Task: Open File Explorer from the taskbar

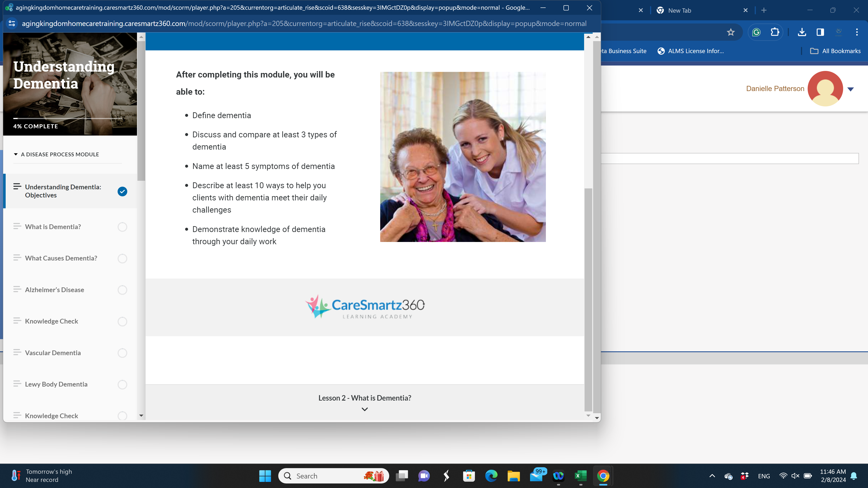Action: (514, 476)
